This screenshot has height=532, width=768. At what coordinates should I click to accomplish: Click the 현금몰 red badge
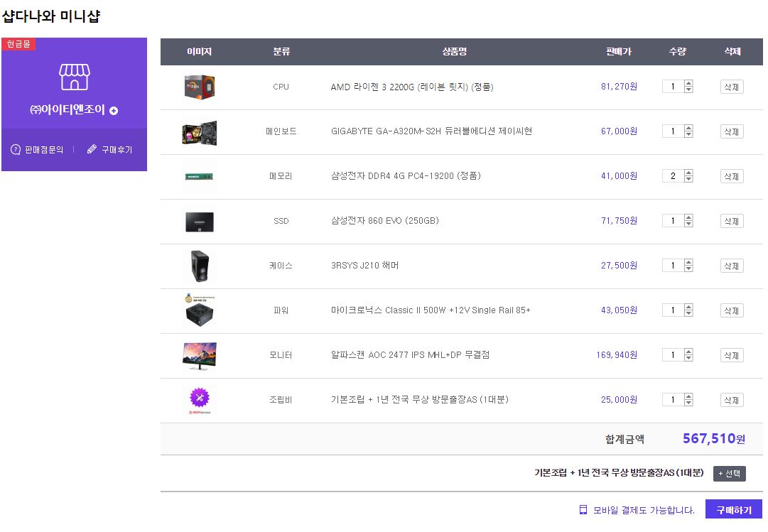pos(18,44)
